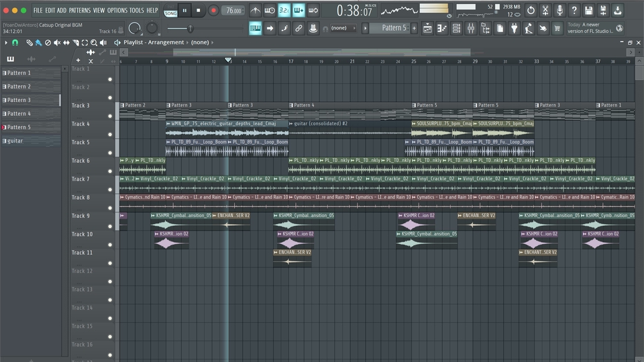Open the audio editor scissors icon
This screenshot has height=362, width=644.
coord(545,11)
